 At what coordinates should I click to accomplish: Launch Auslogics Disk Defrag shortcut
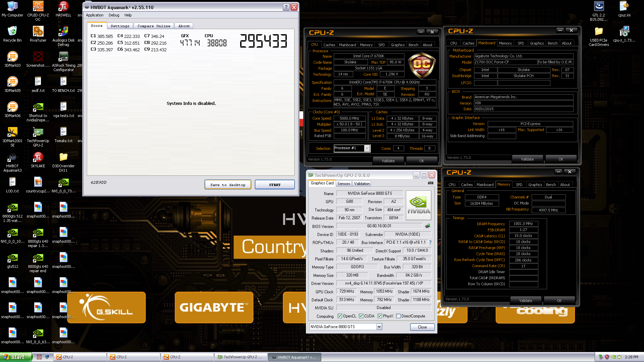[x=63, y=36]
